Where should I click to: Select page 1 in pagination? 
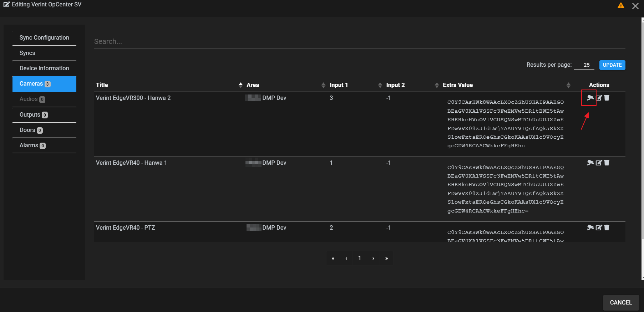pos(360,258)
